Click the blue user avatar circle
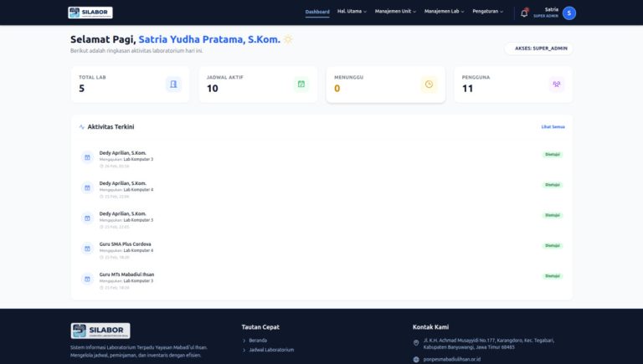 pyautogui.click(x=569, y=13)
